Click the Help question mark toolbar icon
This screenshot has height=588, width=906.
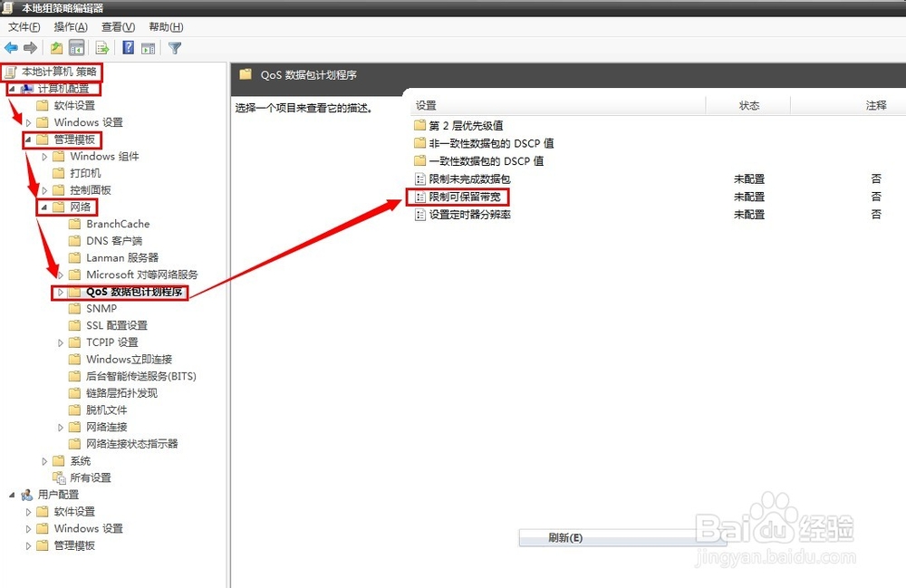129,48
